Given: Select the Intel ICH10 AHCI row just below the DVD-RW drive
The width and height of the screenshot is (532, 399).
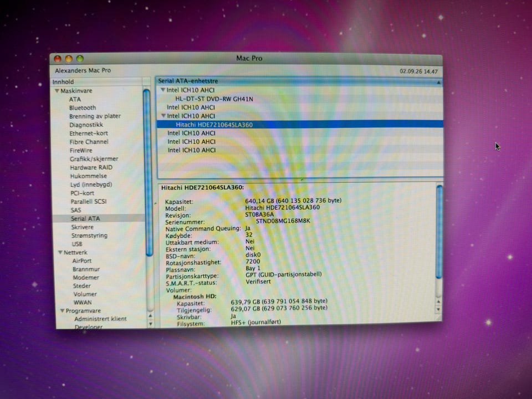Looking at the screenshot, I should 191,108.
